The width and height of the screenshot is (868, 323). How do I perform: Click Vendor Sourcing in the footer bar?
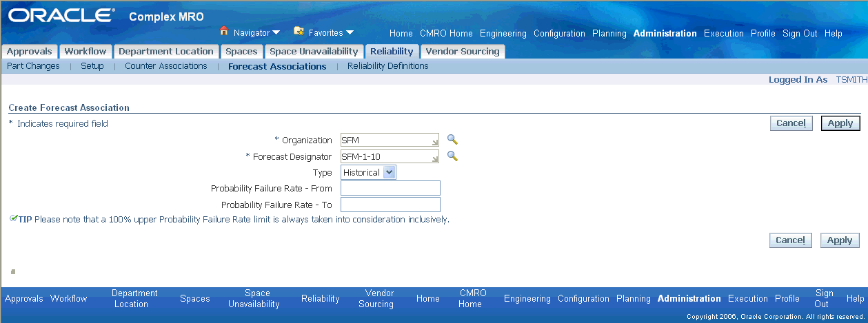pyautogui.click(x=376, y=299)
